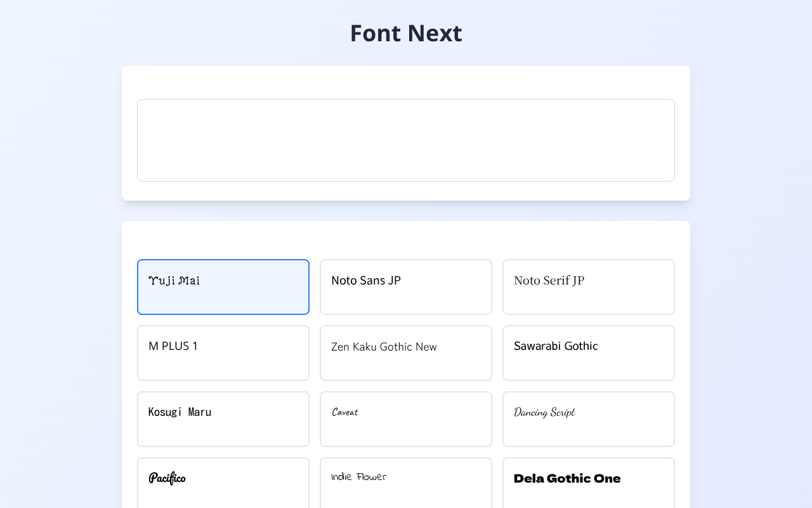Pick the Kosugi Maru font

[223, 419]
